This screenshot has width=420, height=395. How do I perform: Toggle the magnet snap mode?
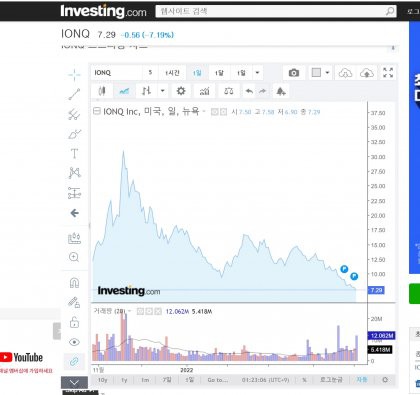[74, 283]
